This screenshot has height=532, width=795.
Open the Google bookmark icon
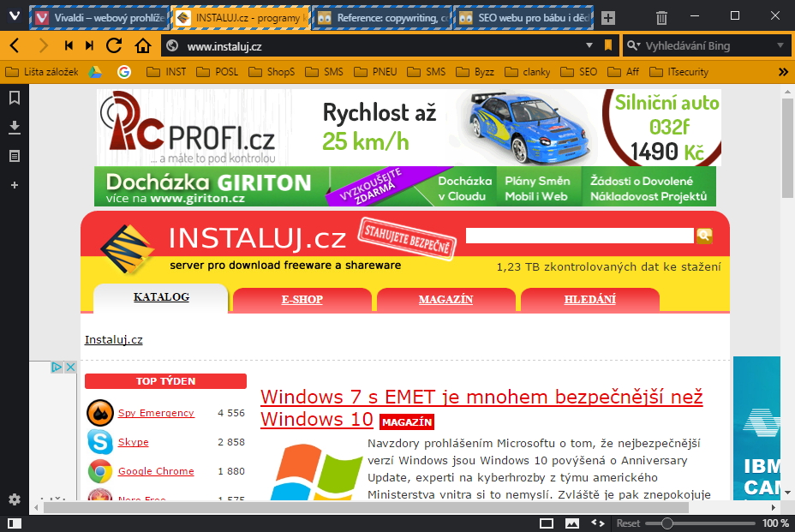pyautogui.click(x=123, y=72)
